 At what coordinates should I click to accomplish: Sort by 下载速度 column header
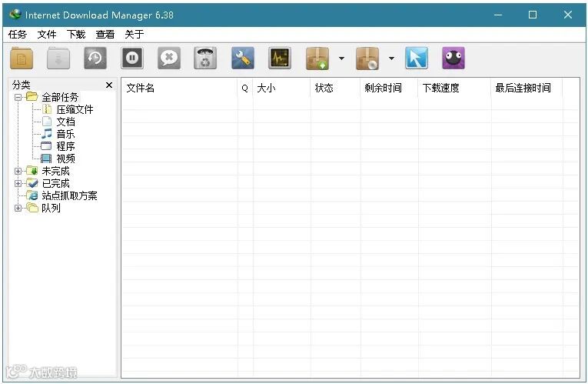click(455, 88)
